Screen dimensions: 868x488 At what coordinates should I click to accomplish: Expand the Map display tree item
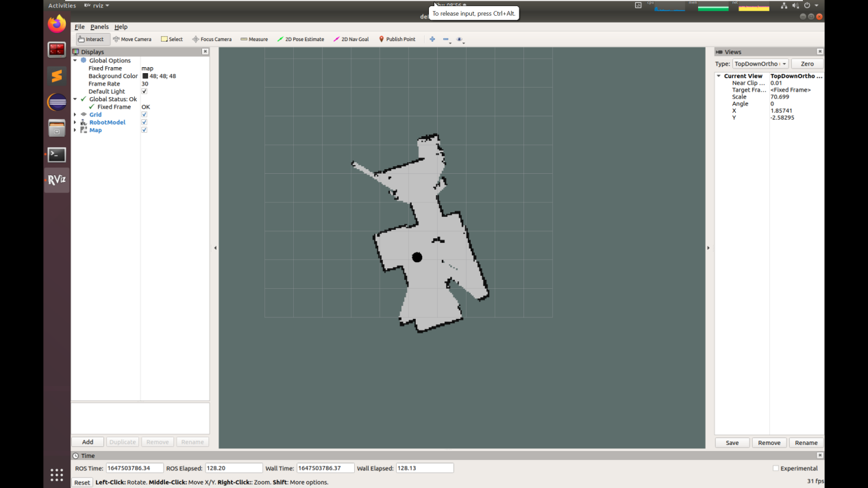pyautogui.click(x=75, y=130)
